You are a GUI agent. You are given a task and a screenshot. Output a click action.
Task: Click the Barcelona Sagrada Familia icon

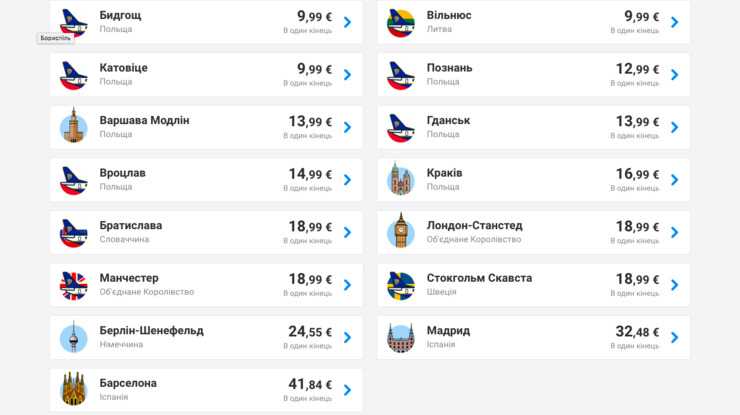(74, 389)
